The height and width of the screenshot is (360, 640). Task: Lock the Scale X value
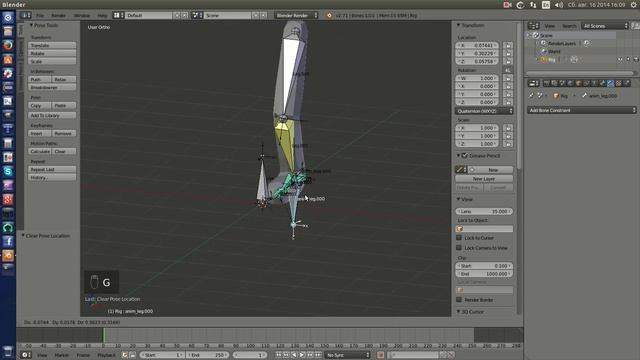point(508,128)
